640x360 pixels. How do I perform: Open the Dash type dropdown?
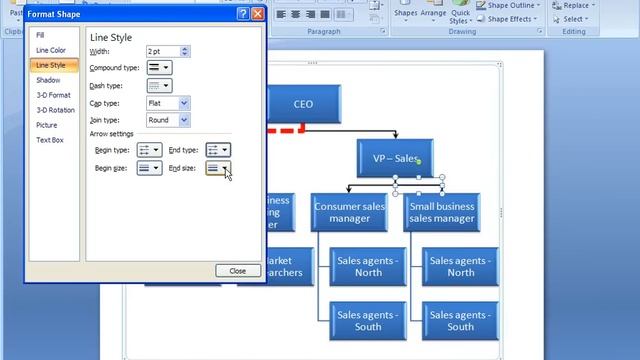[159, 86]
